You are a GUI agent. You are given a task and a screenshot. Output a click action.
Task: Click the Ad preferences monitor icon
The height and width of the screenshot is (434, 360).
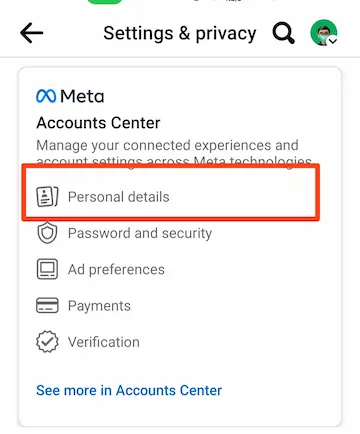click(x=47, y=269)
